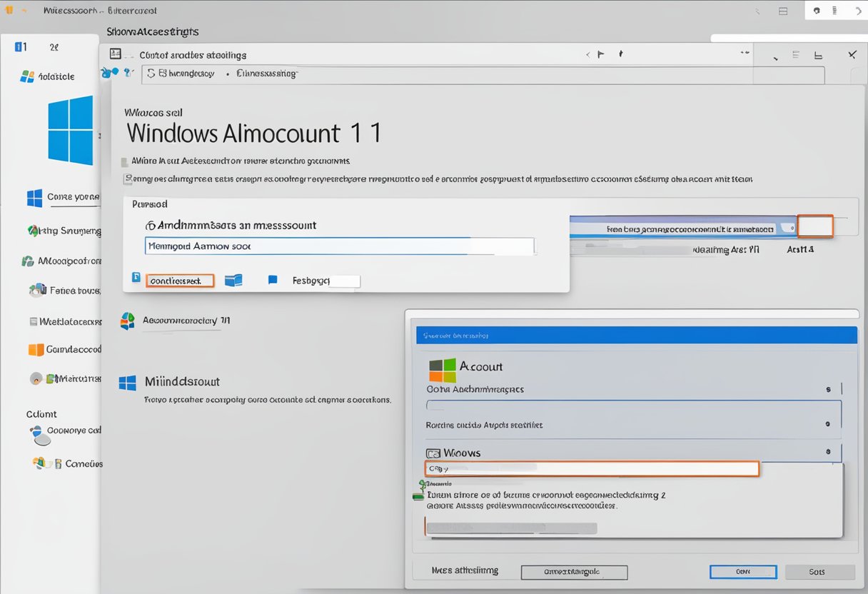The width and height of the screenshot is (868, 594).
Task: Click the blue OK button in dialog
Action: click(x=743, y=571)
